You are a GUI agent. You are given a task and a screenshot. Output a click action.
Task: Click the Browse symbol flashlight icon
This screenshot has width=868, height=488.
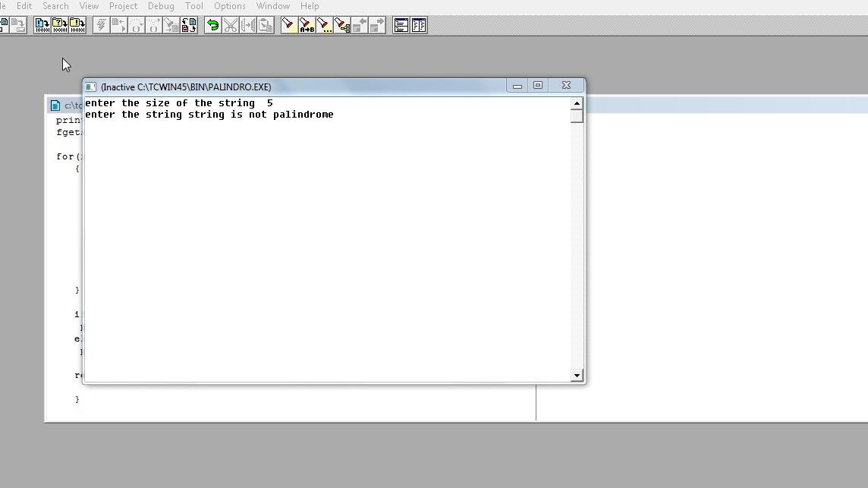pyautogui.click(x=342, y=25)
